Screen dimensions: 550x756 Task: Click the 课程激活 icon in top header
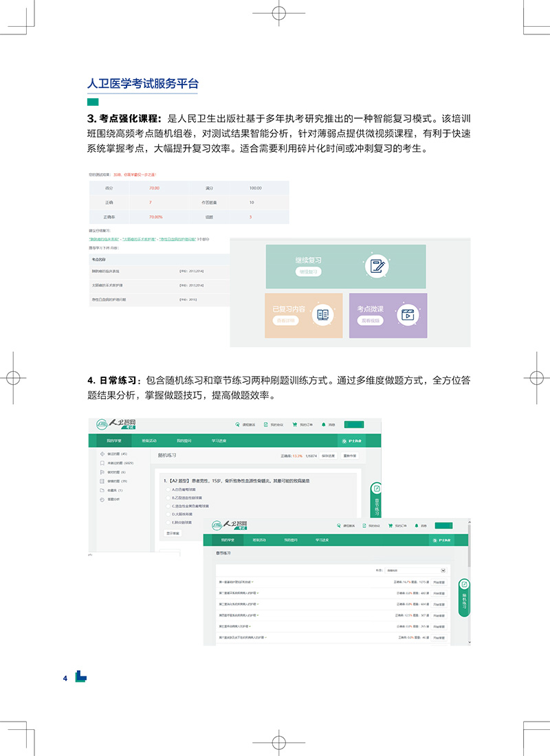(x=238, y=425)
